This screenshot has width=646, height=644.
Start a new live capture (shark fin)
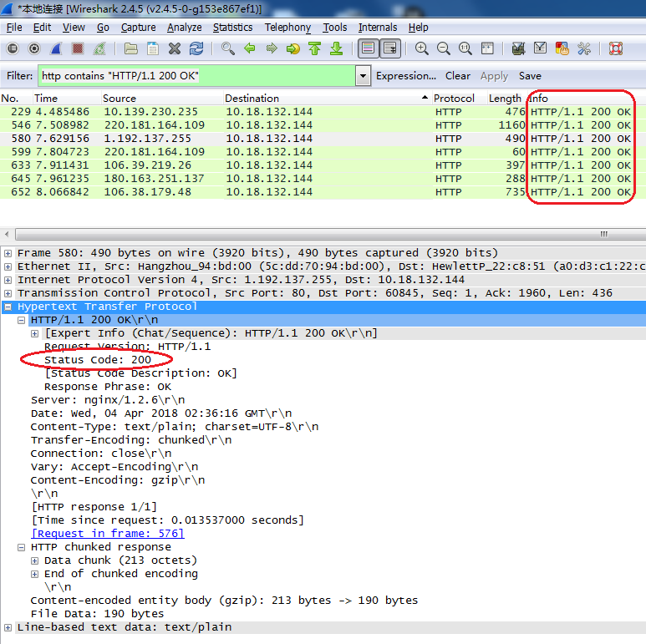tap(56, 48)
